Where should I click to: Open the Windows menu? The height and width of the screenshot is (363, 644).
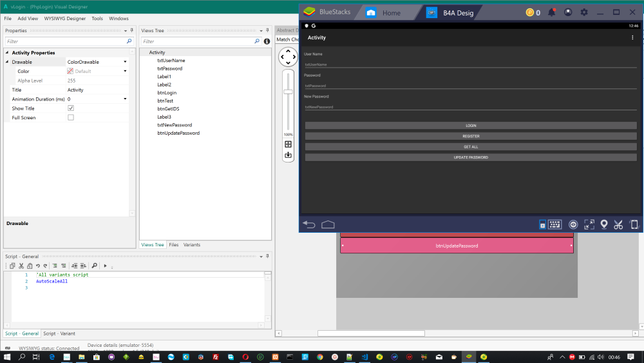pos(118,19)
